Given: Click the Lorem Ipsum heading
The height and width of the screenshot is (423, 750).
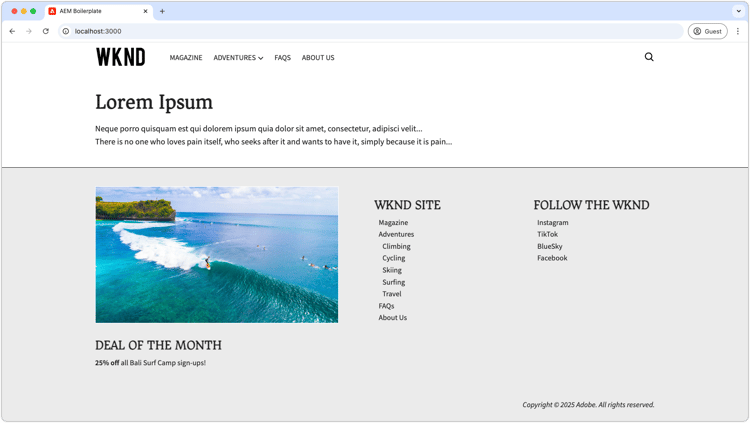Looking at the screenshot, I should click(154, 102).
